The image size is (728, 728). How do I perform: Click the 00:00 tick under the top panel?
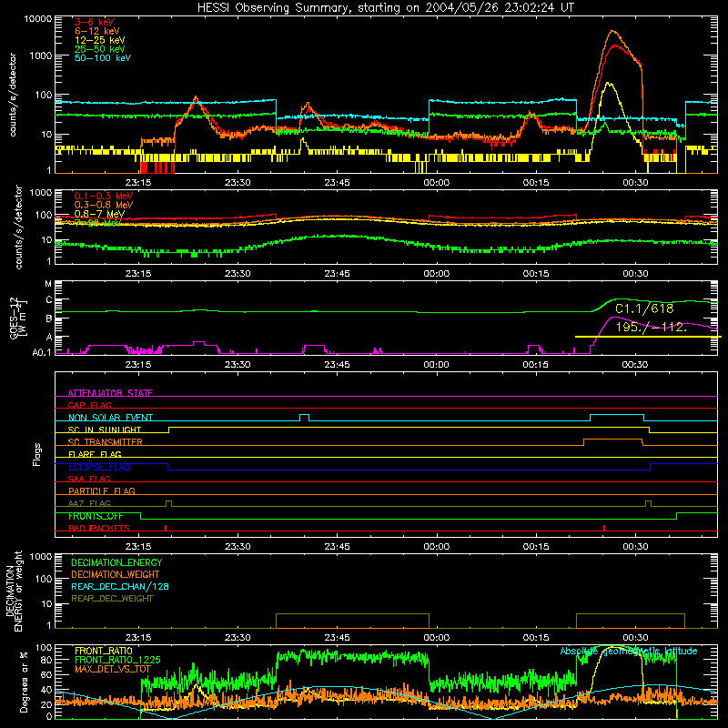(437, 183)
